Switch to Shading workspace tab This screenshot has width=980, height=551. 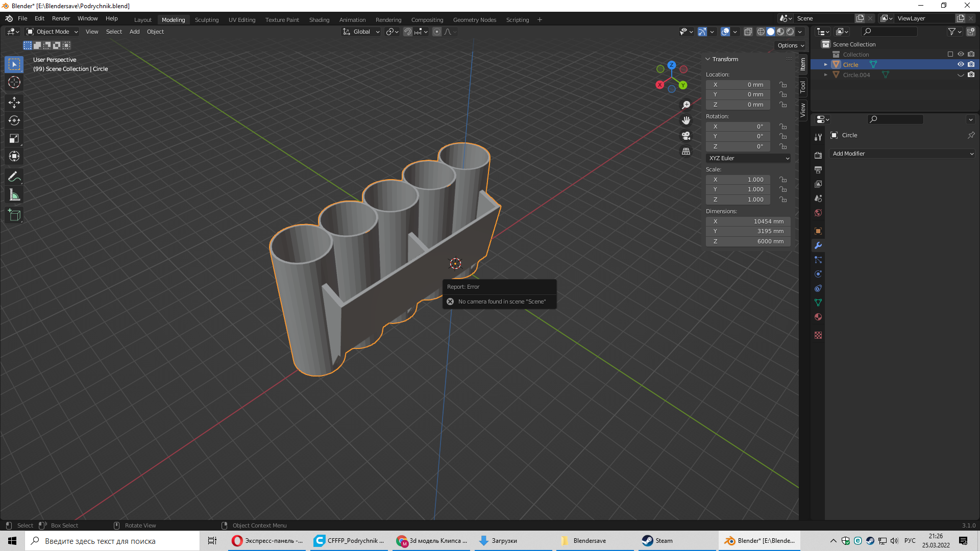click(x=319, y=20)
